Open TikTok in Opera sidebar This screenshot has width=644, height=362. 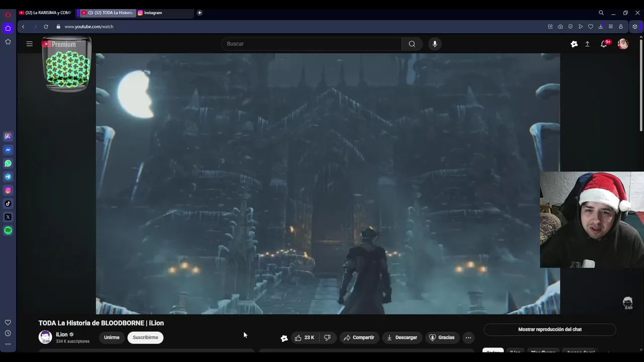8,204
